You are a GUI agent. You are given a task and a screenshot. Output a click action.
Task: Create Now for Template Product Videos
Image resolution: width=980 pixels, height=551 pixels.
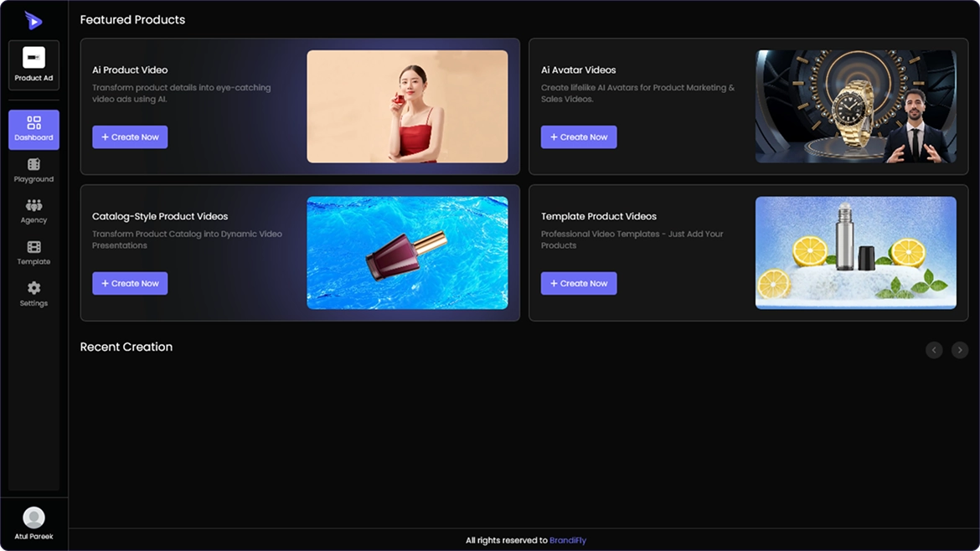579,283
